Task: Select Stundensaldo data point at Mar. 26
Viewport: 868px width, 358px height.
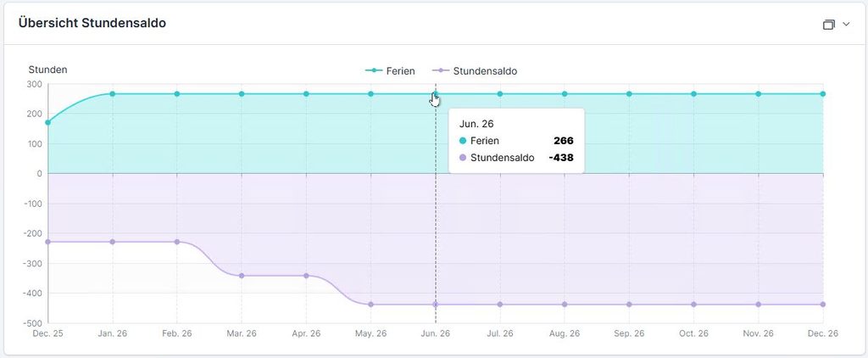Action: pyautogui.click(x=242, y=276)
